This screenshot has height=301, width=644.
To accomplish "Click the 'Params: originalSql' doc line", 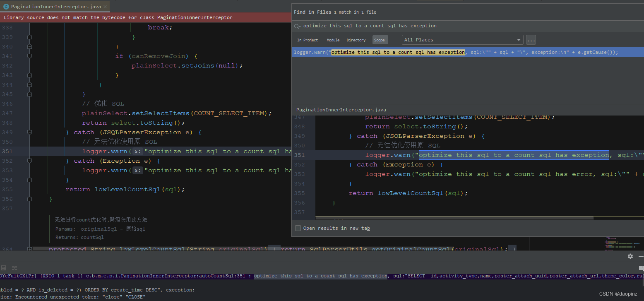I will pyautogui.click(x=100, y=229).
